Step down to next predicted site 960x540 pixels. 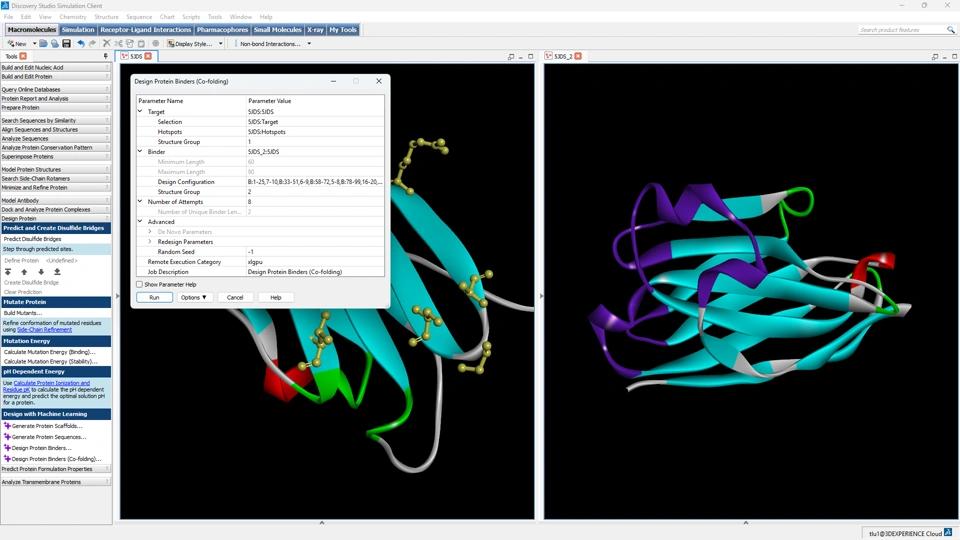[41, 272]
